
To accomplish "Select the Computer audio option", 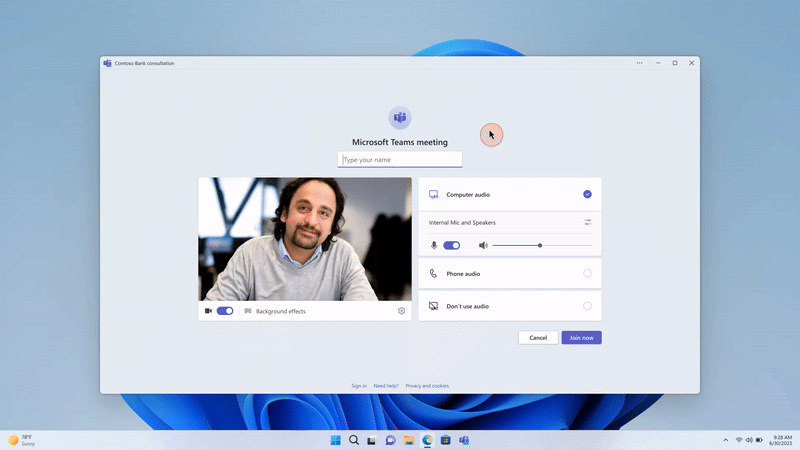I will tap(510, 194).
